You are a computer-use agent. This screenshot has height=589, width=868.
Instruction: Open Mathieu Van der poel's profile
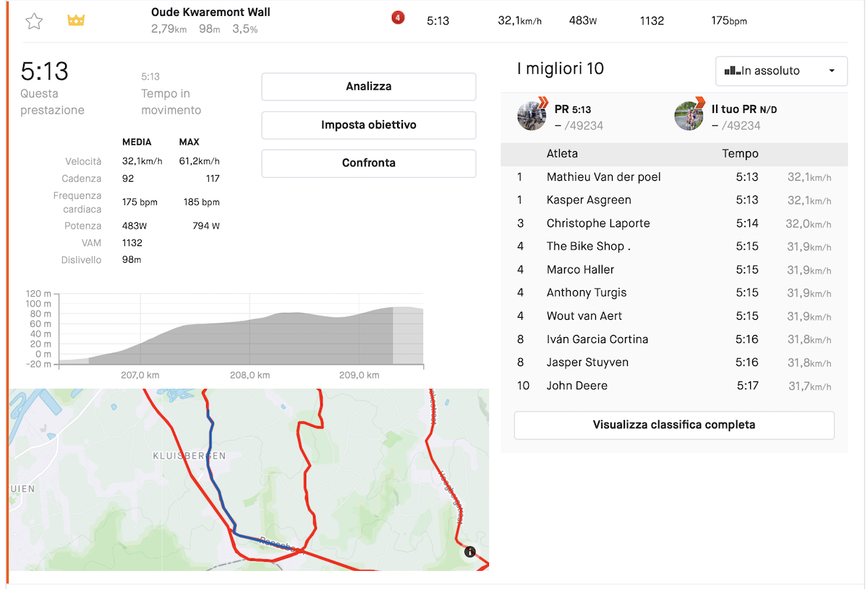[x=603, y=177]
